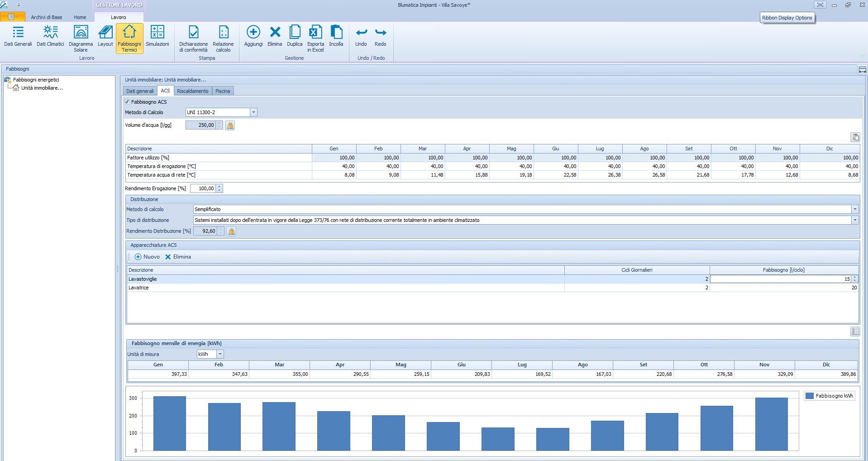Uncheck the Fabbisogno ACS checkbox
Image resolution: width=868 pixels, height=461 pixels.
(x=127, y=102)
